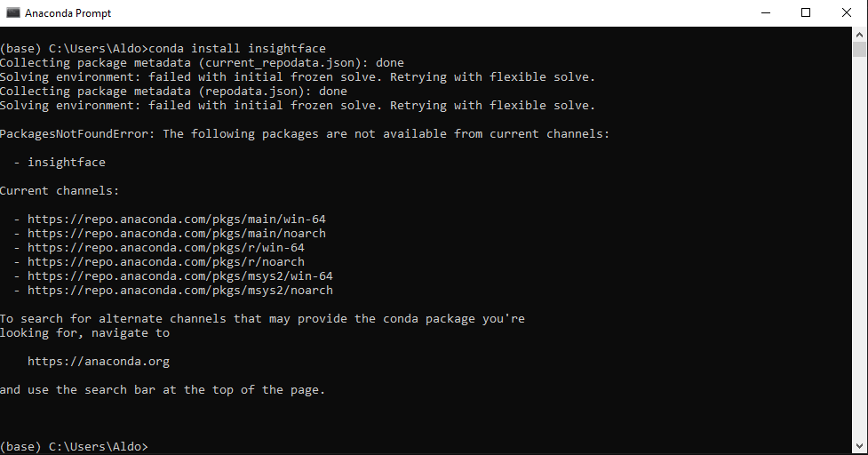868x455 pixels.
Task: Click the pkgs/r/noarch channel URL
Action: pos(165,261)
